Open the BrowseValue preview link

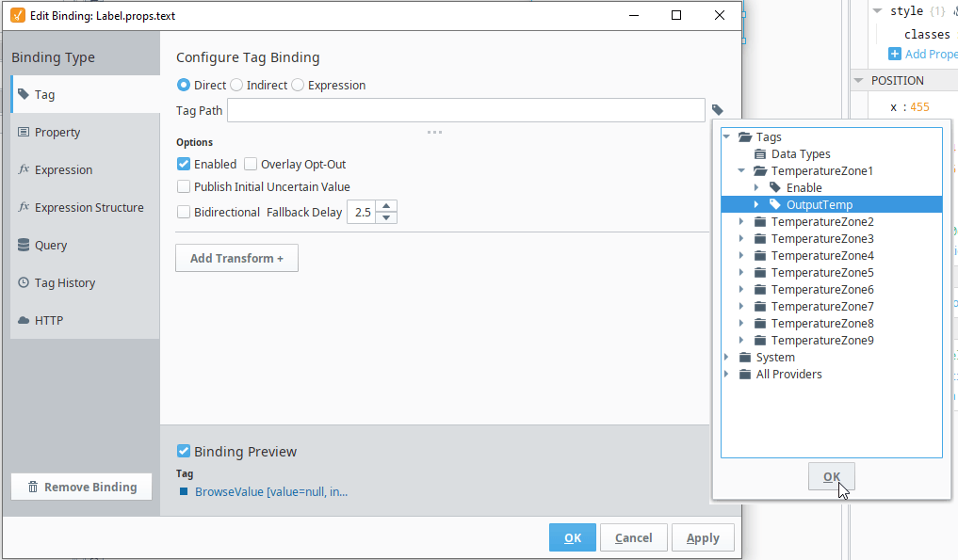pyautogui.click(x=271, y=491)
